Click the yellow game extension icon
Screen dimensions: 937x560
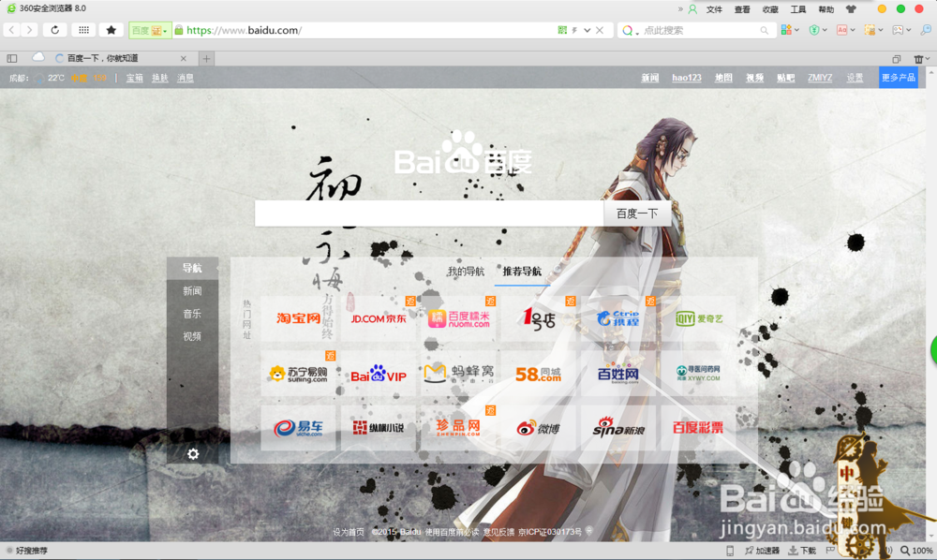pyautogui.click(x=870, y=30)
